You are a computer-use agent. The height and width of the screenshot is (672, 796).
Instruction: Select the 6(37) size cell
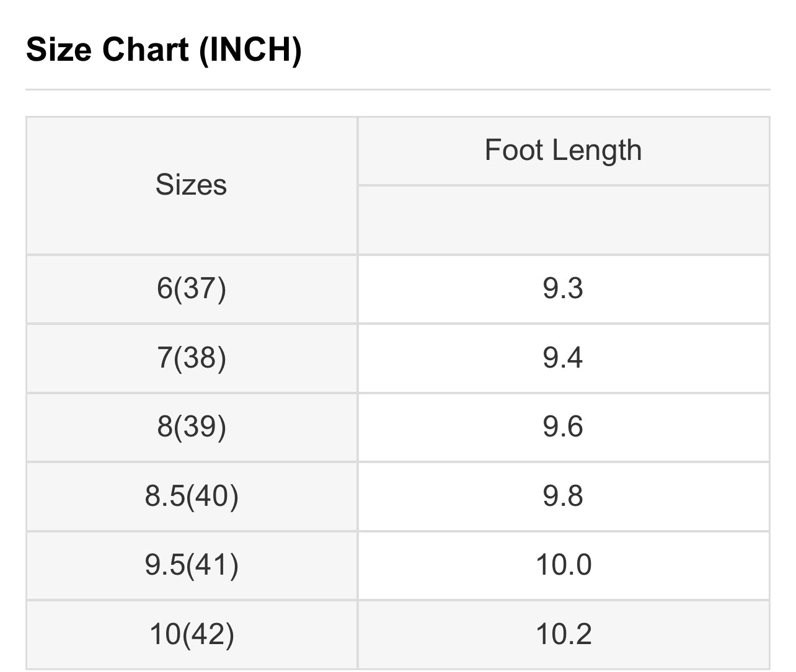point(191,288)
